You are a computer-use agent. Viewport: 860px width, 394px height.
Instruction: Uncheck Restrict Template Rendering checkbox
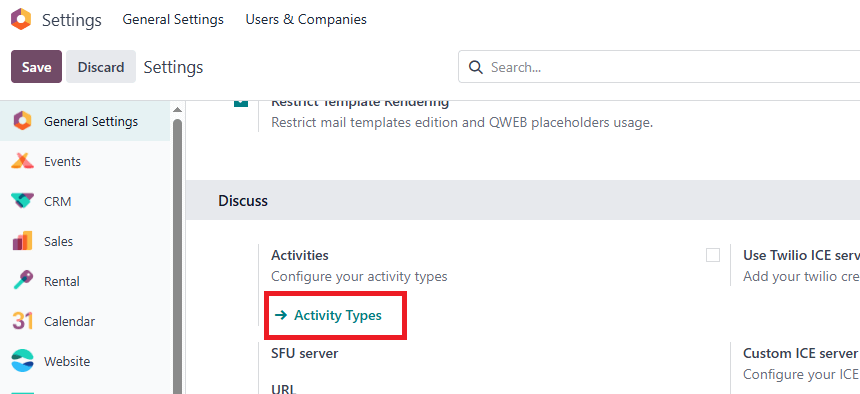tap(241, 103)
